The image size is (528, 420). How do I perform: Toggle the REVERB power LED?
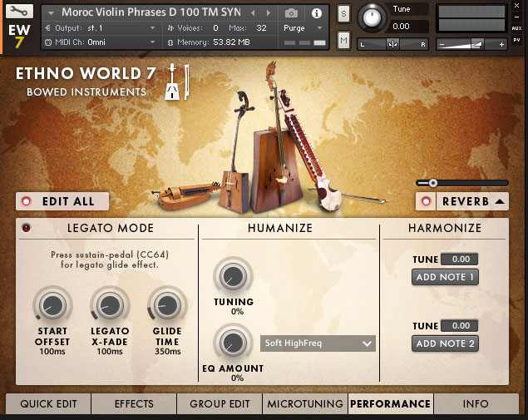[426, 201]
